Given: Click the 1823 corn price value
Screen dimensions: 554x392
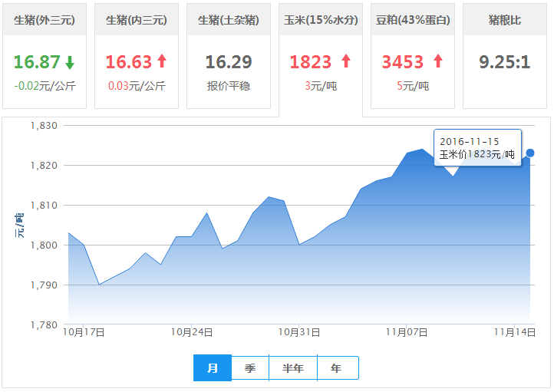Looking at the screenshot, I should coord(311,62).
